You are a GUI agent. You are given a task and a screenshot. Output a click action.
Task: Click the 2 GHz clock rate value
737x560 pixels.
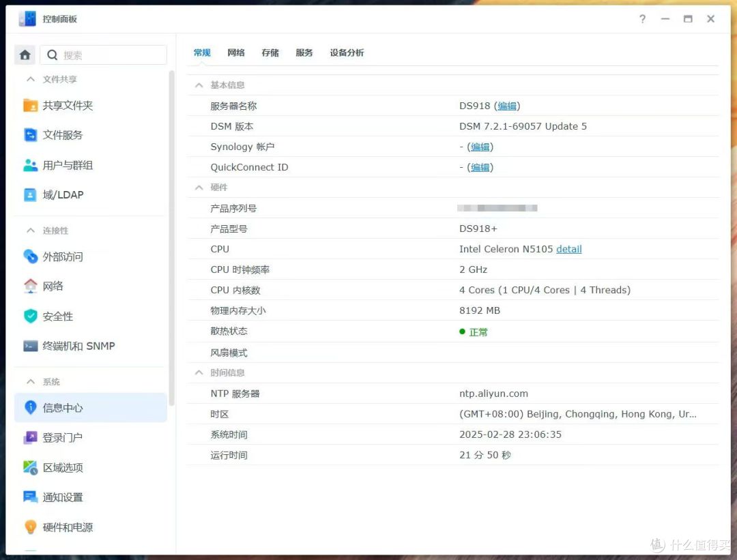(474, 269)
